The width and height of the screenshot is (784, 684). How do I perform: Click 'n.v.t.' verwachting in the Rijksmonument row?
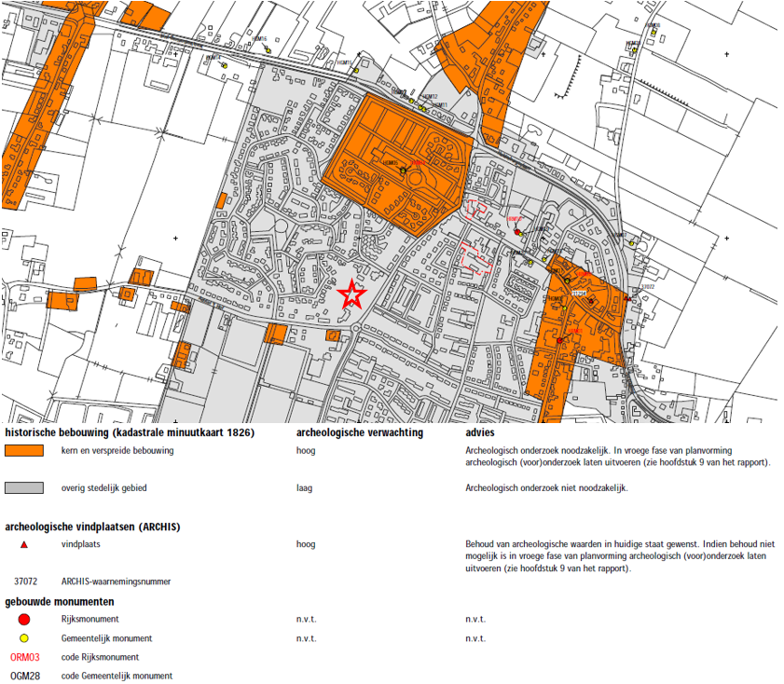coord(306,620)
